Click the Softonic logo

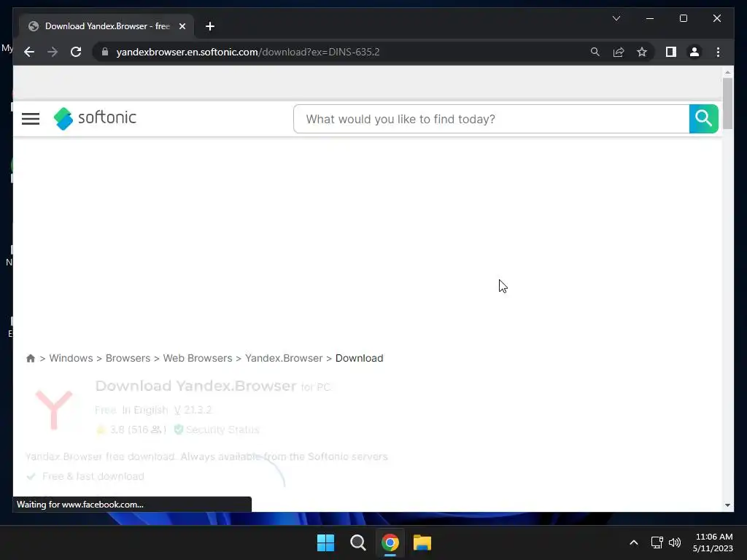coord(95,118)
